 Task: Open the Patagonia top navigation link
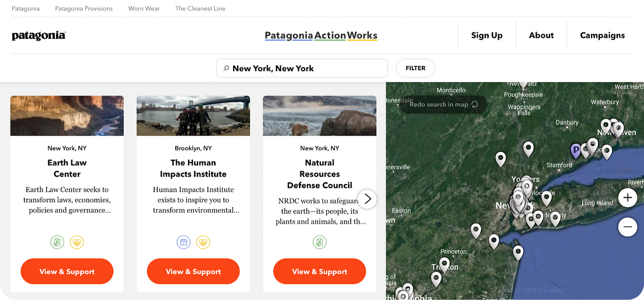click(26, 8)
